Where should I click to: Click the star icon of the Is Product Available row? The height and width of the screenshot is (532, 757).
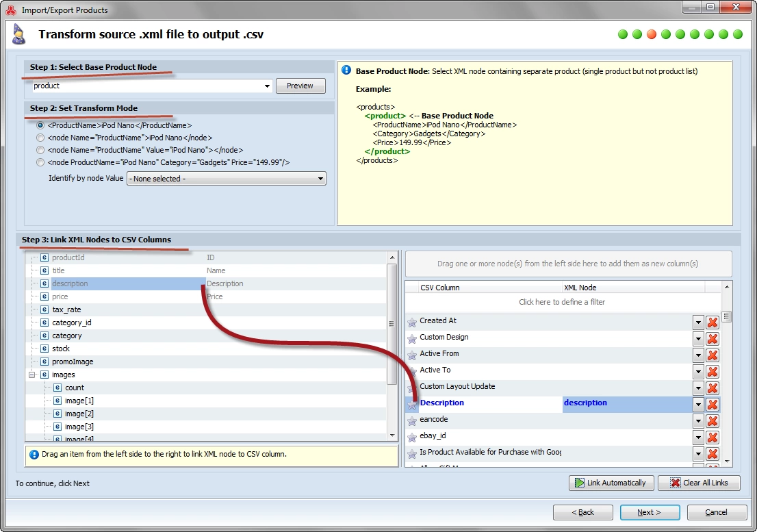pos(412,454)
